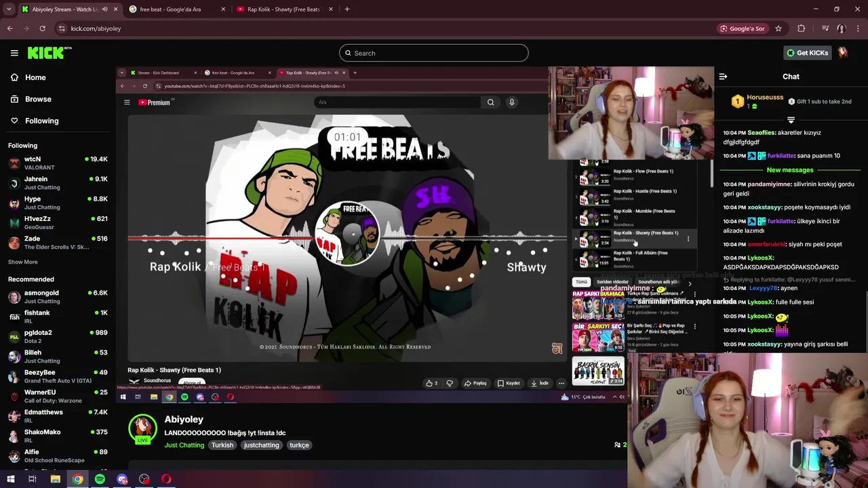Click the Google'a Sor button
This screenshot has height=488, width=868.
(744, 28)
